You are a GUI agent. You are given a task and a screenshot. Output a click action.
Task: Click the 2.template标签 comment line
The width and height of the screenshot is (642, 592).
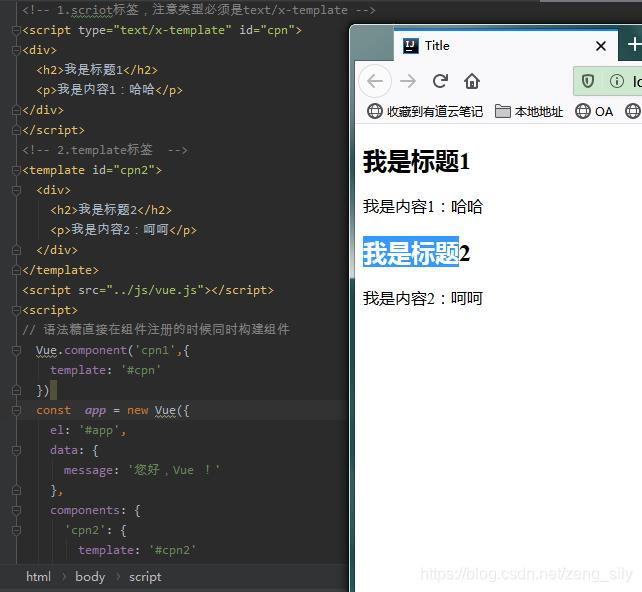(x=105, y=150)
